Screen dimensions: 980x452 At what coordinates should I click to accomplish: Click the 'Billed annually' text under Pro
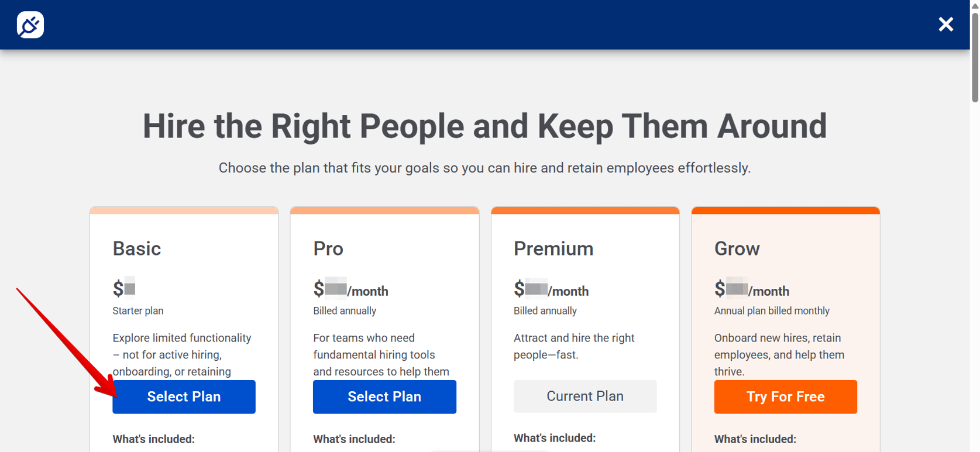point(345,310)
